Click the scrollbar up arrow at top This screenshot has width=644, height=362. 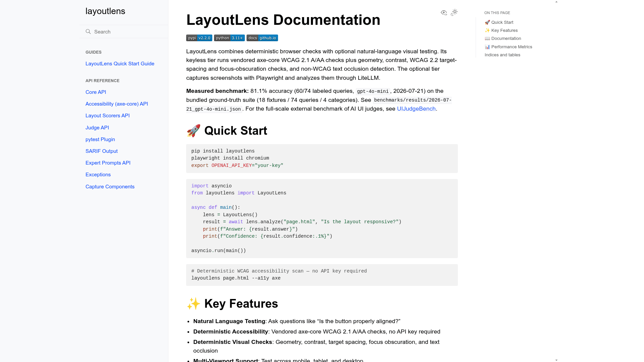[556, 2]
